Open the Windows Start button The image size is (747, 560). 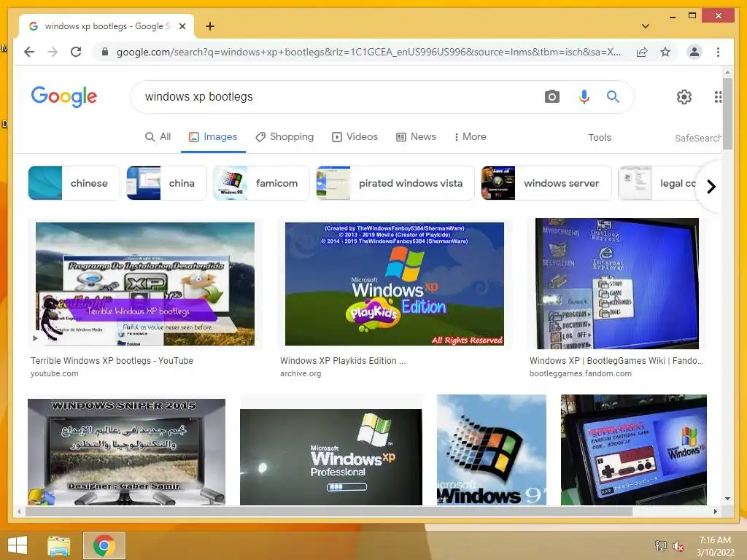pos(18,545)
